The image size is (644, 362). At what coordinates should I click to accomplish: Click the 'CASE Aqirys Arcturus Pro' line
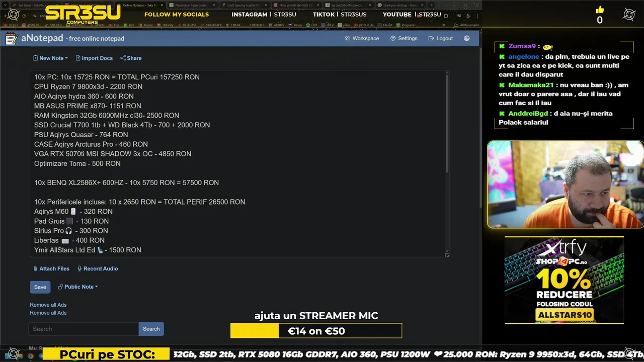(91, 144)
